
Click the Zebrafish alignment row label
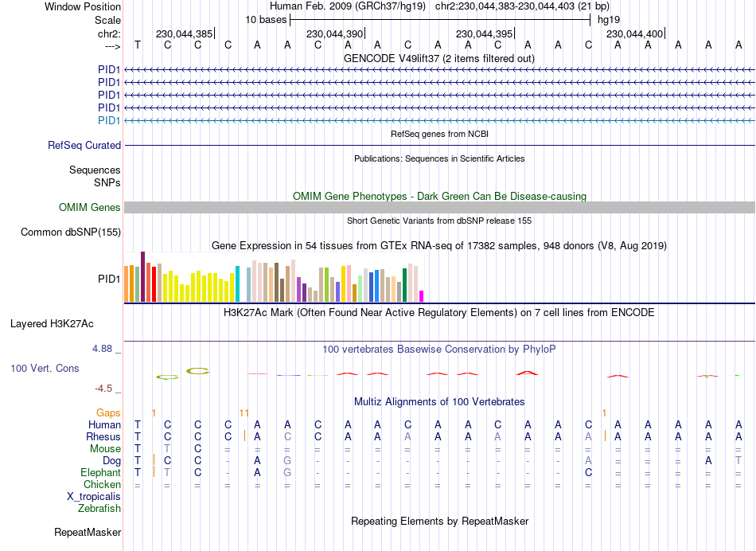[99, 508]
